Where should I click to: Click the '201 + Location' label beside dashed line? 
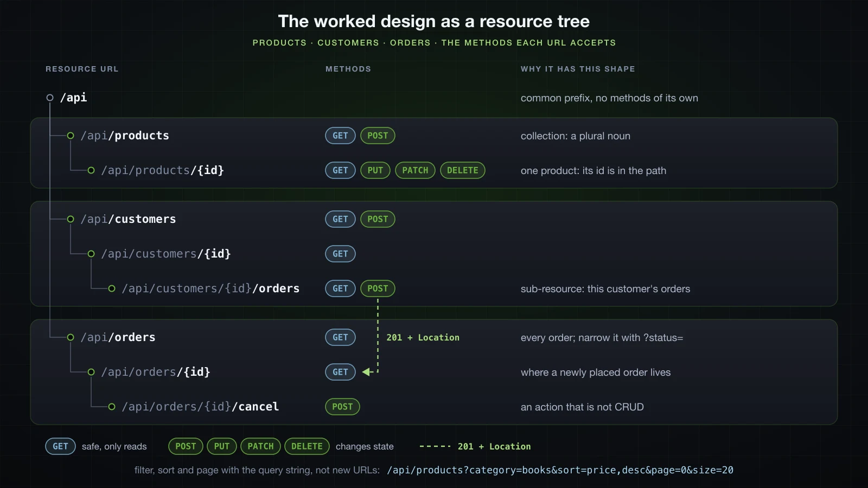(x=423, y=337)
